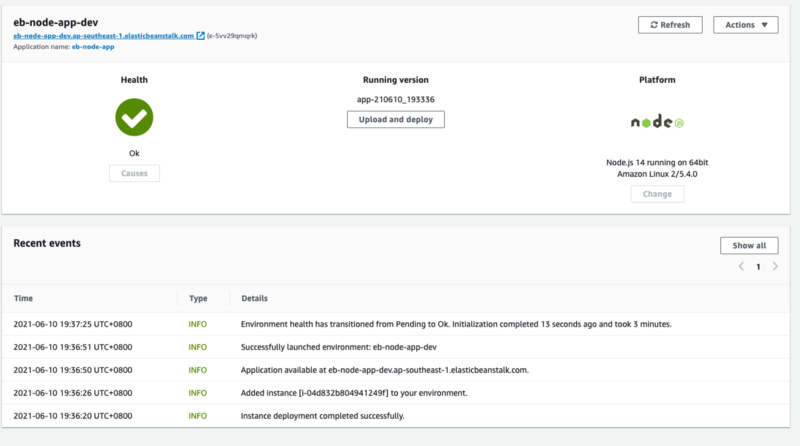Click the Time column header
The height and width of the screenshot is (446, 800).
click(23, 299)
